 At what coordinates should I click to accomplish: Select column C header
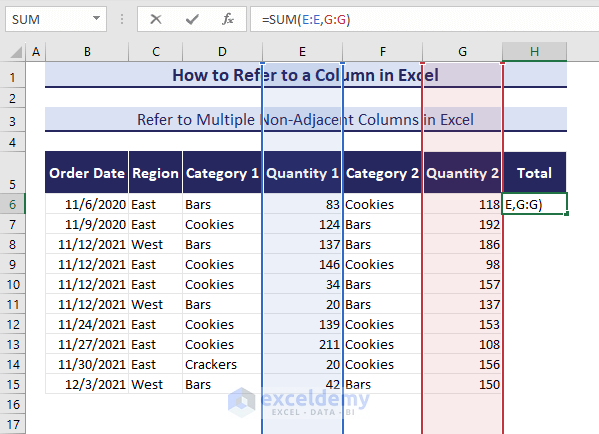tap(155, 52)
